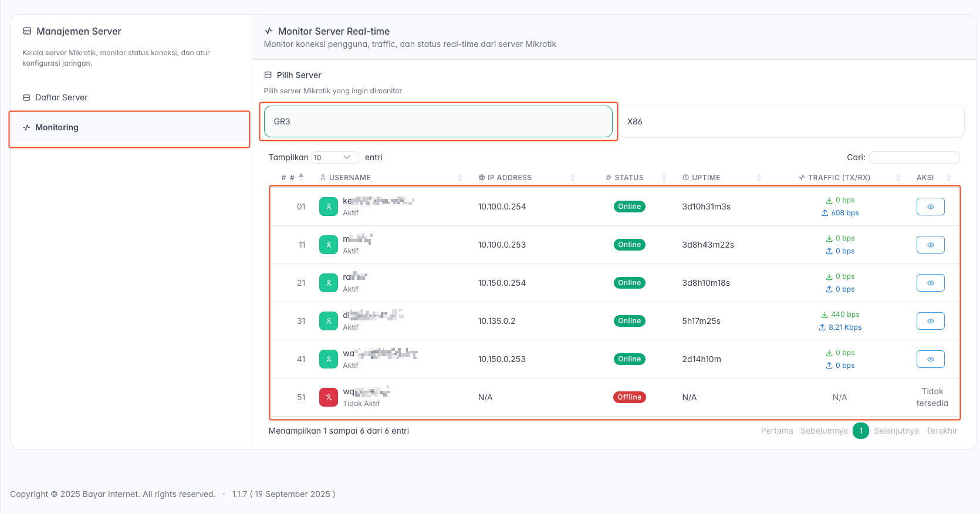Open Daftar Server in the sidebar
Viewport: 980px width, 514px height.
[61, 97]
